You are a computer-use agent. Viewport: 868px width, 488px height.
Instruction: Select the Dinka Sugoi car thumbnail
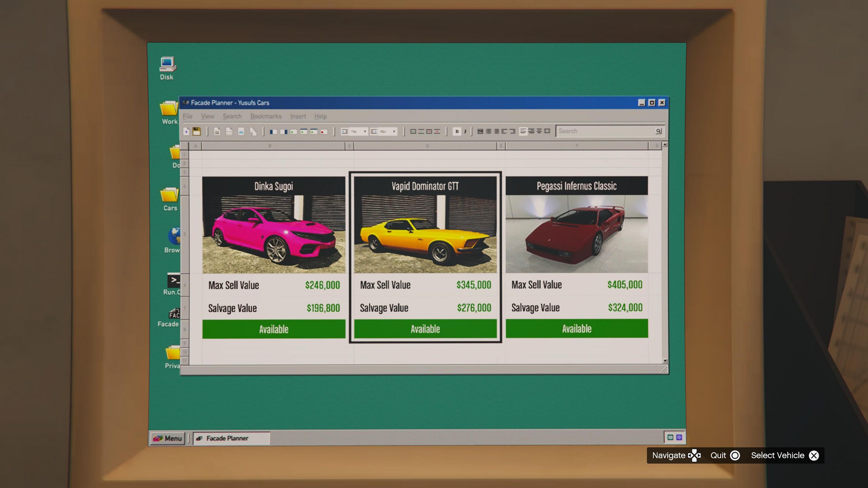click(x=274, y=234)
